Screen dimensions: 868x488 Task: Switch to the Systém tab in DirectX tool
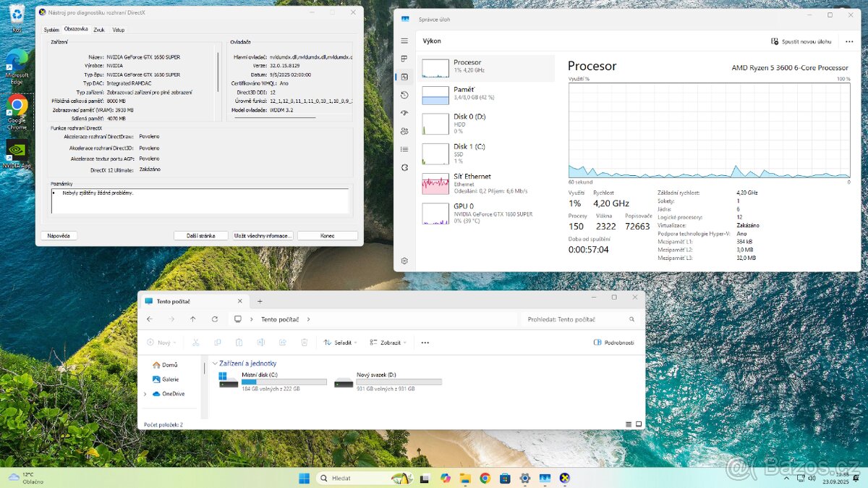51,30
